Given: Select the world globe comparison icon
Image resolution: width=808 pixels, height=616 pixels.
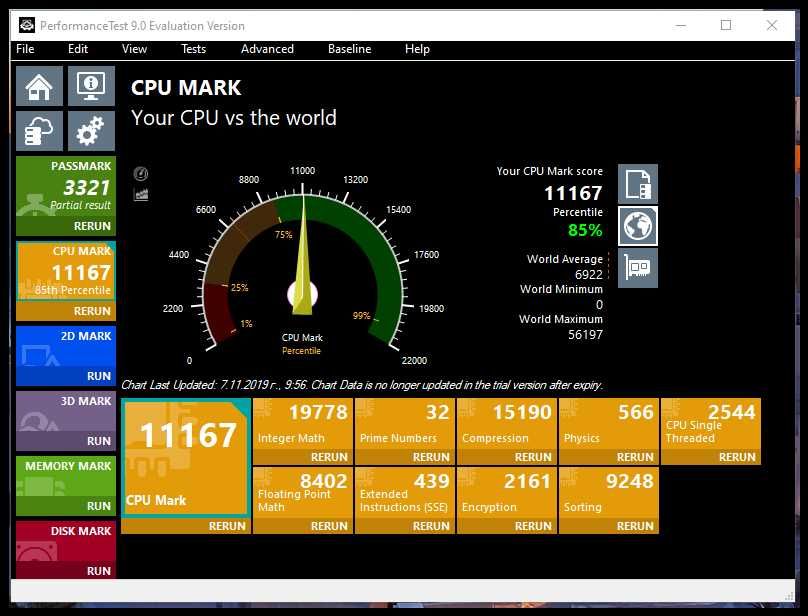Looking at the screenshot, I should tap(638, 226).
